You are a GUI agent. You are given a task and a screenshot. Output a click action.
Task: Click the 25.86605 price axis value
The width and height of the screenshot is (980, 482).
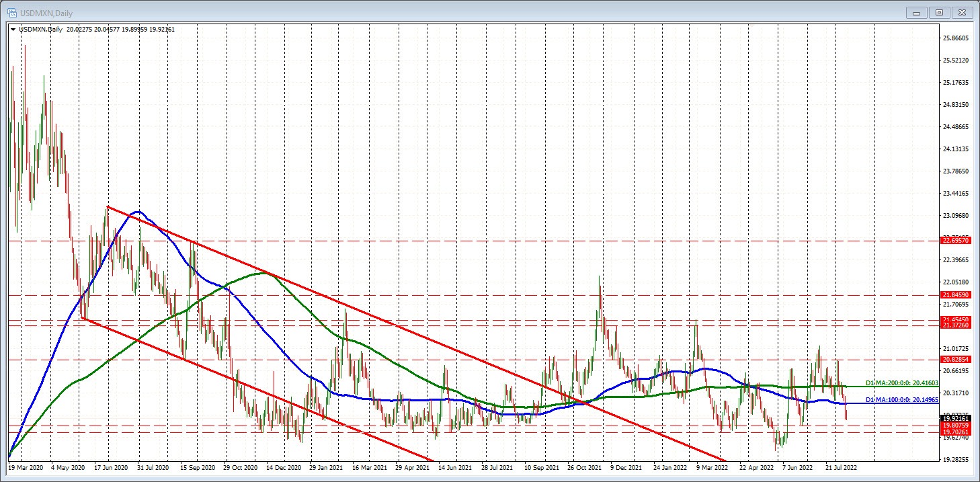point(957,40)
